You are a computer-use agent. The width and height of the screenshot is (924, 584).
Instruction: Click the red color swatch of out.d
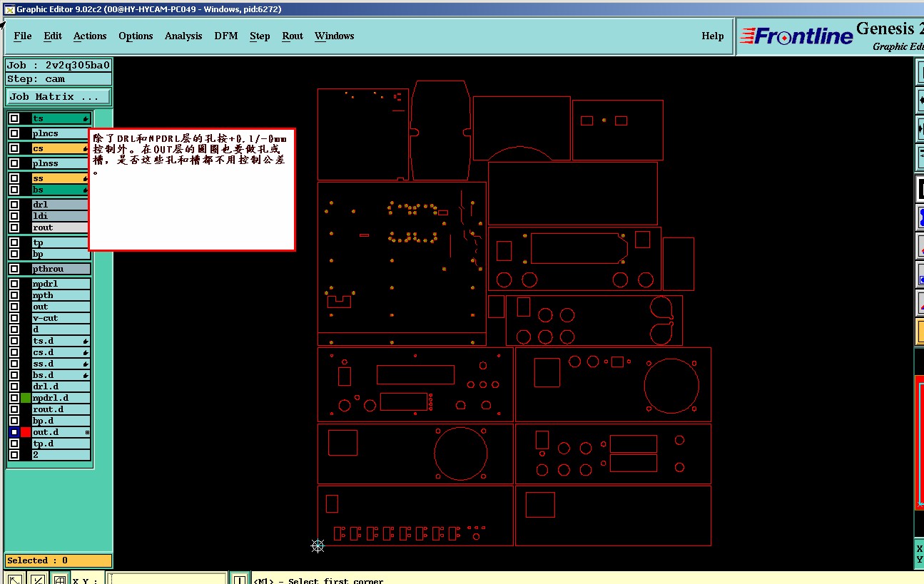pyautogui.click(x=26, y=432)
